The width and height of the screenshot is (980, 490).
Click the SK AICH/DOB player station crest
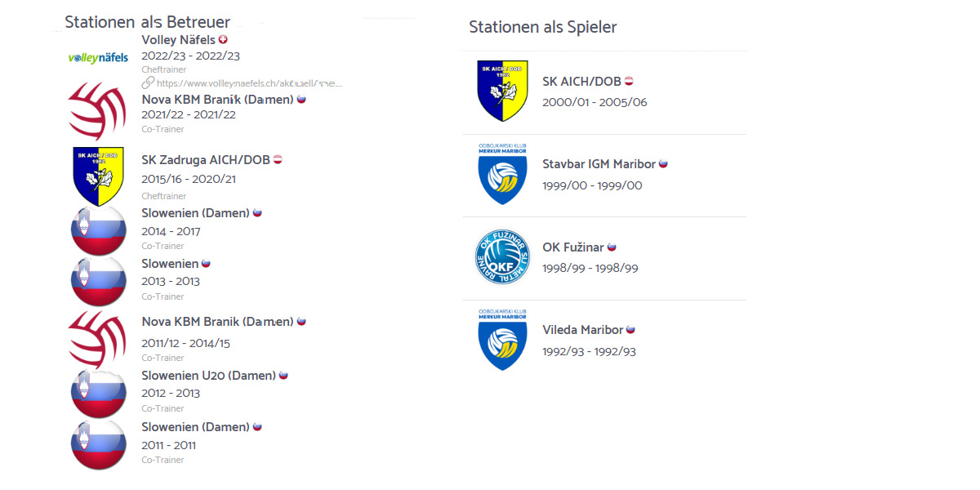[502, 91]
